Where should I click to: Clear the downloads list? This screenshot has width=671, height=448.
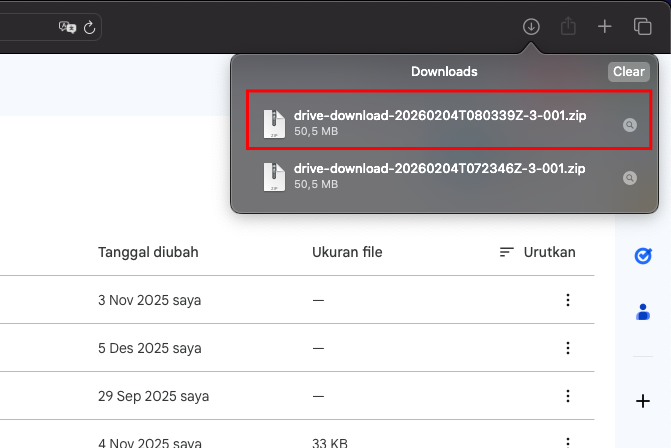(x=628, y=71)
